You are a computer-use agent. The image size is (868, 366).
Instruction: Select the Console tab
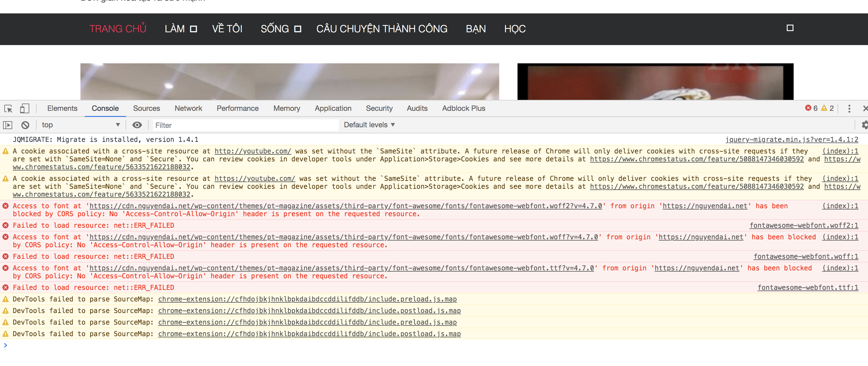(105, 108)
